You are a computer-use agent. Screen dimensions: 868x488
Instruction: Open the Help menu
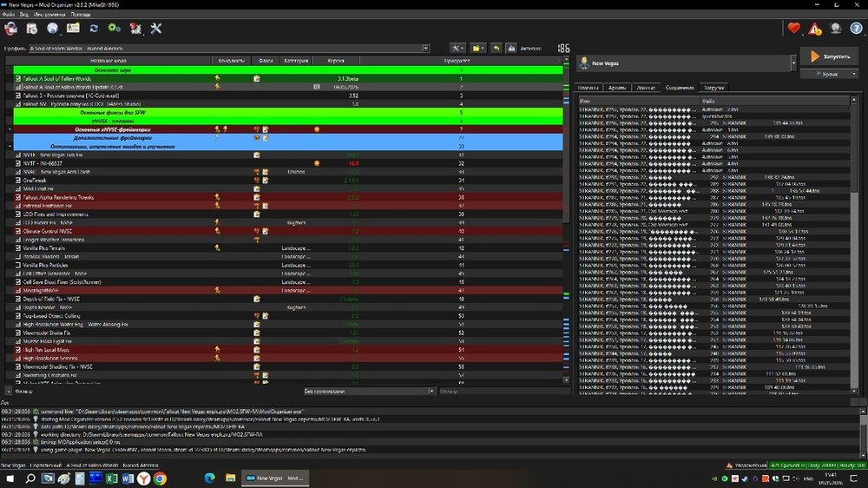point(80,15)
